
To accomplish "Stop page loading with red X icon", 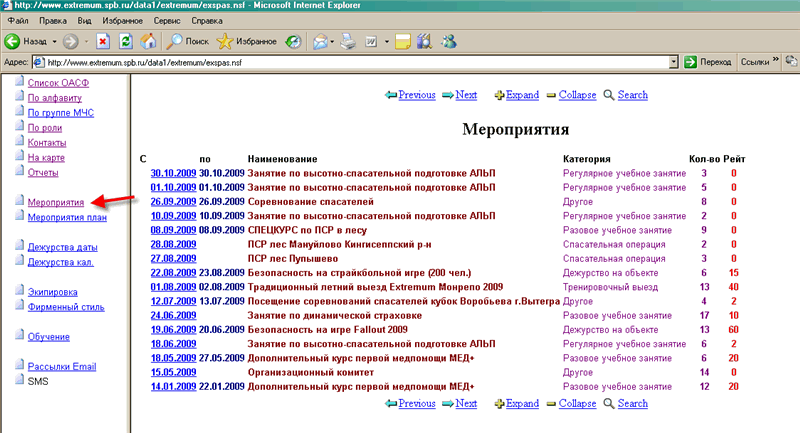I will pos(103,41).
